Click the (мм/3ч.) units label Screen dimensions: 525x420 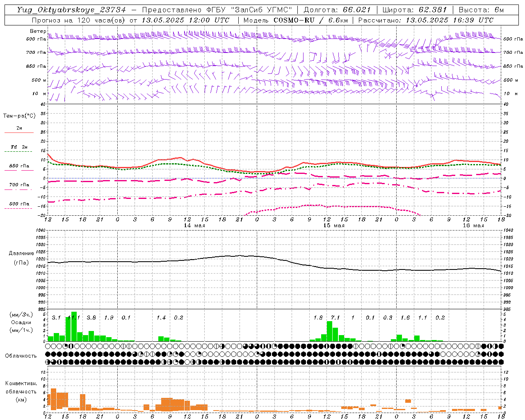click(21, 315)
